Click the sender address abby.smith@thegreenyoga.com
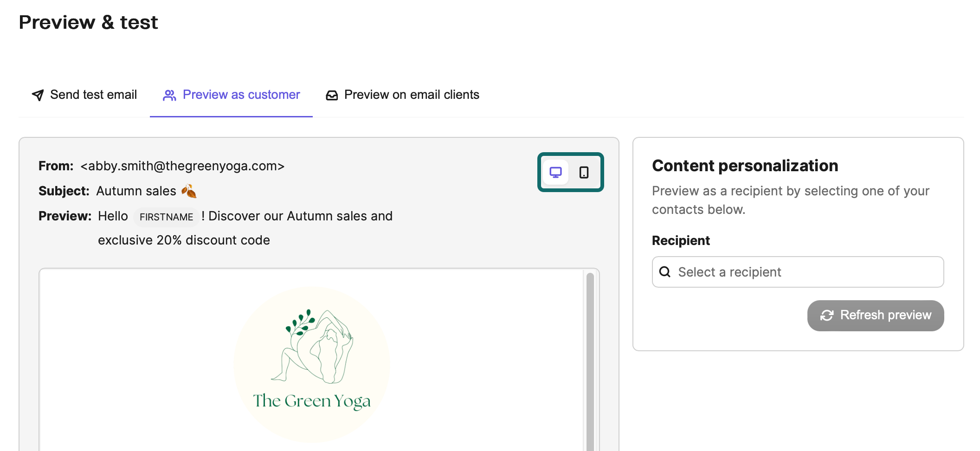980x451 pixels. point(182,166)
